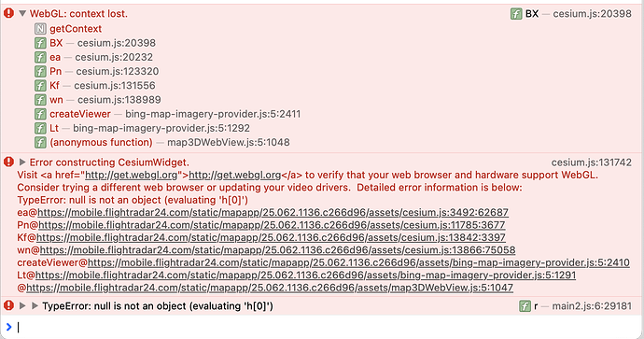644x339 pixels.
Task: Click the function icon beside ea
Action: click(x=40, y=57)
